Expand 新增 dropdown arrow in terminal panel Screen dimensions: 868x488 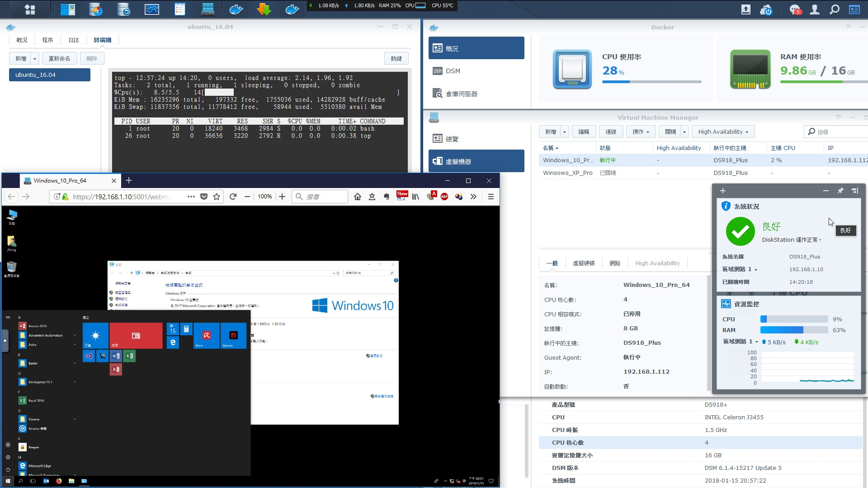click(35, 59)
